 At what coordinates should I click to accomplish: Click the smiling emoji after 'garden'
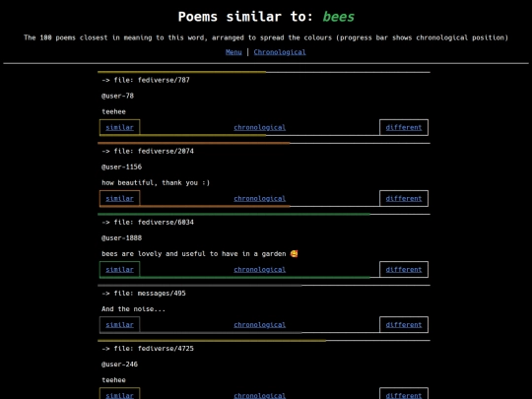click(x=294, y=254)
